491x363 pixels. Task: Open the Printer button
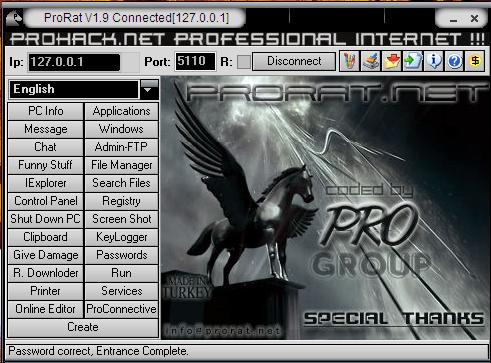point(46,291)
